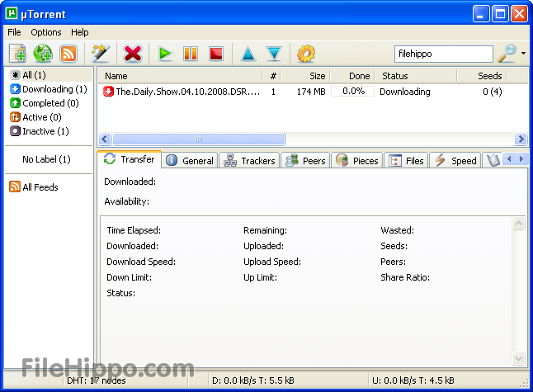
Task: Click the µTorrent title bar icon
Action: (12, 13)
